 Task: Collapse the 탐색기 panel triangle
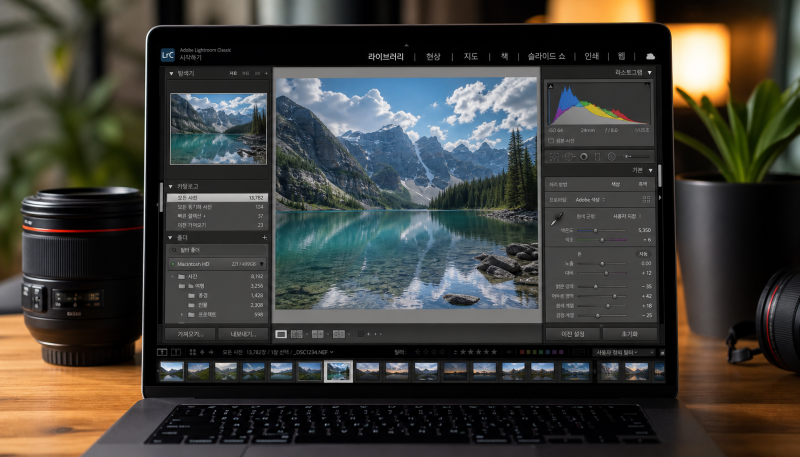click(x=171, y=73)
